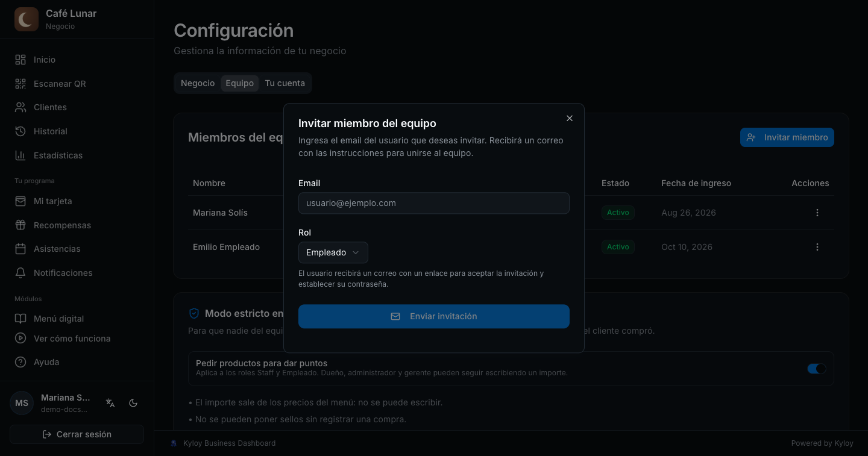This screenshot has width=868, height=456.
Task: Click the Acciones column header
Action: tap(810, 183)
